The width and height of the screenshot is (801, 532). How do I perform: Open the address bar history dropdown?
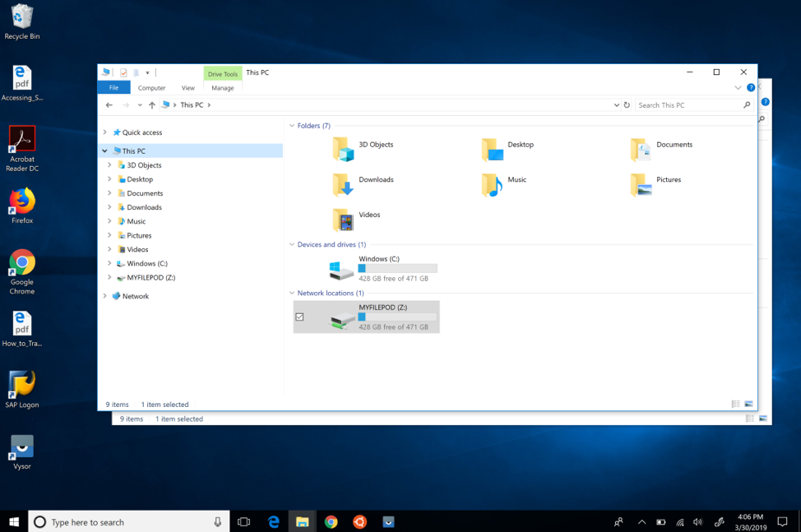pos(616,105)
